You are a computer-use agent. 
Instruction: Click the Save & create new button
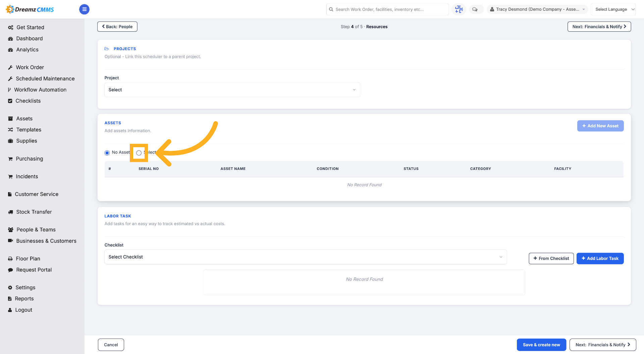click(x=541, y=345)
